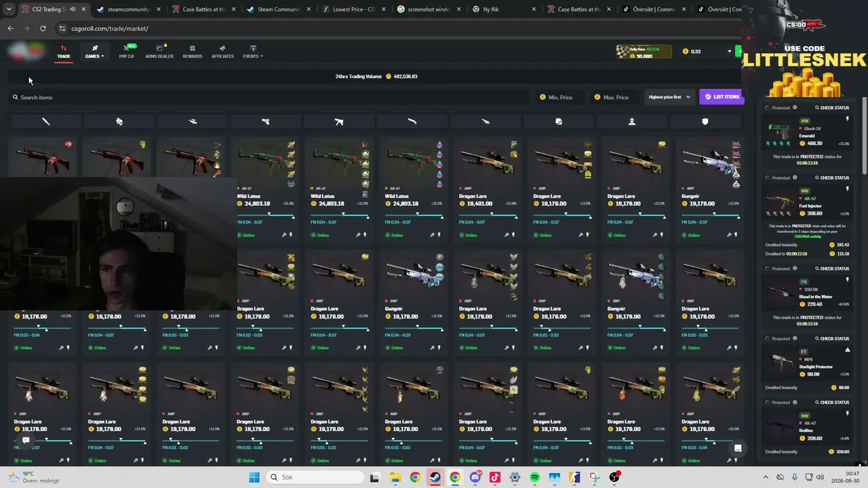
Task: Select the Dragon Lore listing priced 19,401.00
Action: click(x=486, y=189)
